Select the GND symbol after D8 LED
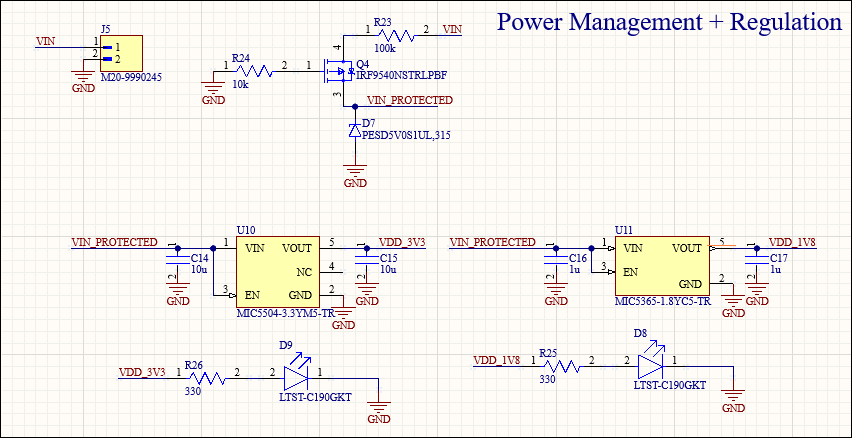Screen dimensions: 852x438 [x=733, y=401]
